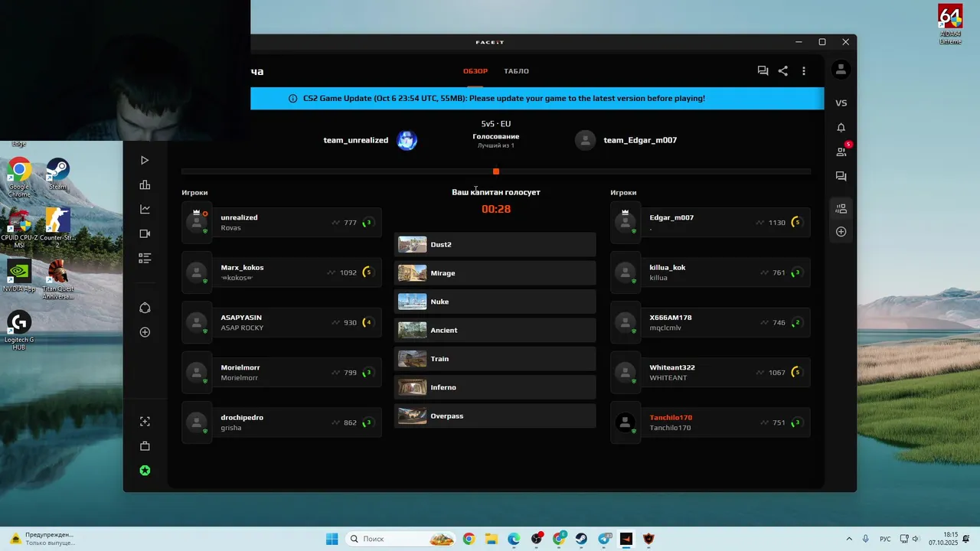This screenshot has height=551, width=980.
Task: Open the list feed icon in sidebar
Action: (x=145, y=259)
